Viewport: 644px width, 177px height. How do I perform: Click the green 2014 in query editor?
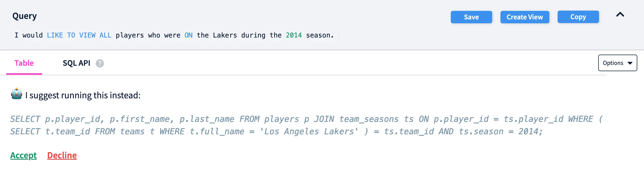pyautogui.click(x=294, y=35)
